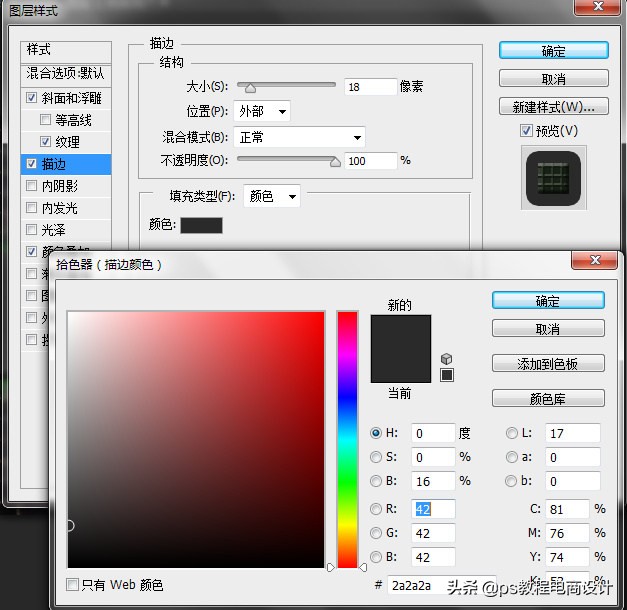Open the 位置(P) dropdown showing 外部
627x610 pixels.
[262, 111]
